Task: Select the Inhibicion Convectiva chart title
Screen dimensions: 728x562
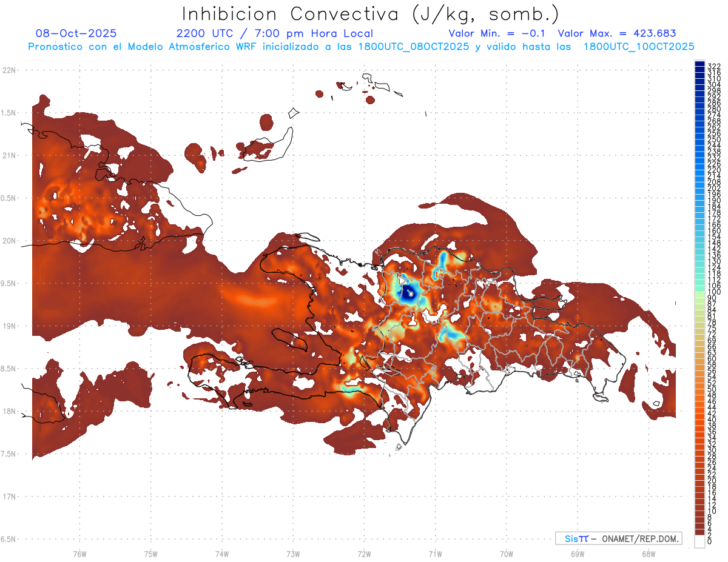Action: [371, 13]
